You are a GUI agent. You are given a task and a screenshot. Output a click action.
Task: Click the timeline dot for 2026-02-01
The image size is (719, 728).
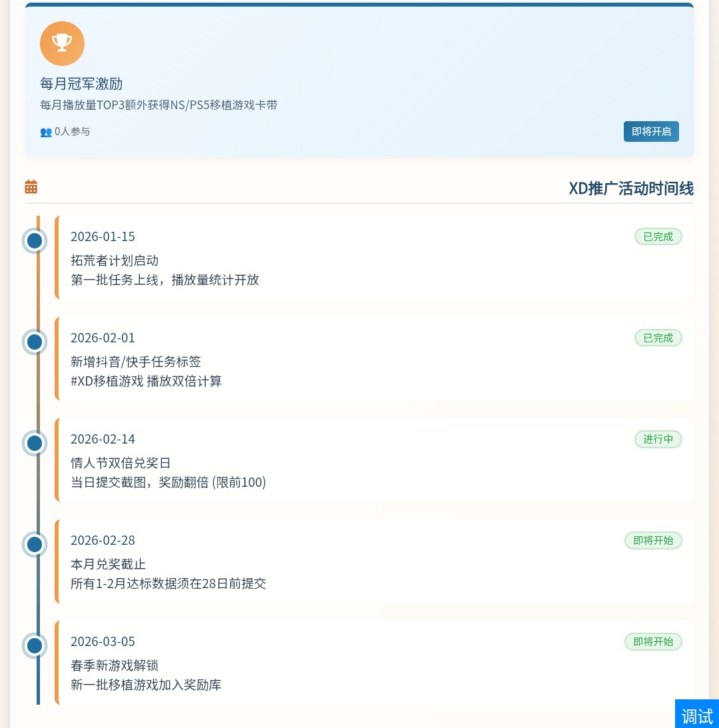34,342
